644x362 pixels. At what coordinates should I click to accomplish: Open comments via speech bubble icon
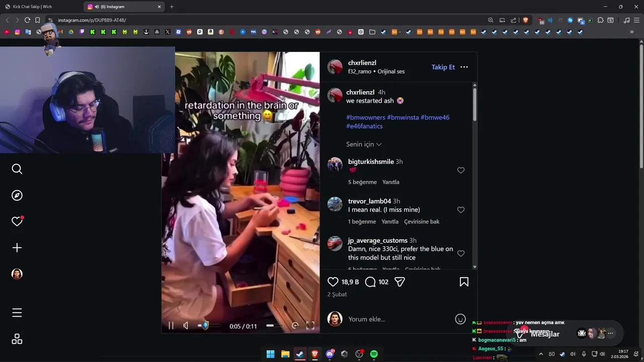(370, 282)
